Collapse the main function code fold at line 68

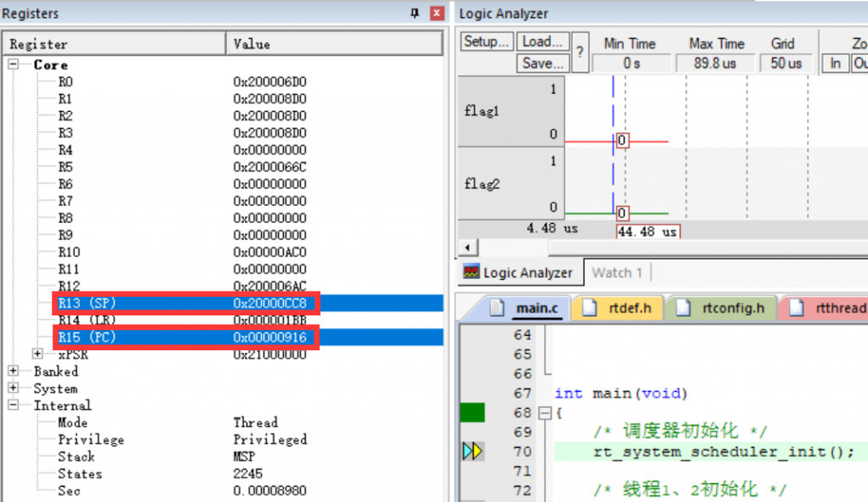click(545, 413)
